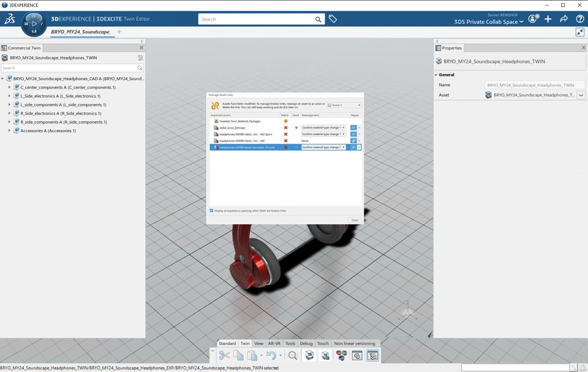This screenshot has width=588, height=372.
Task: Click the search magnifier in top bar
Action: pos(318,20)
